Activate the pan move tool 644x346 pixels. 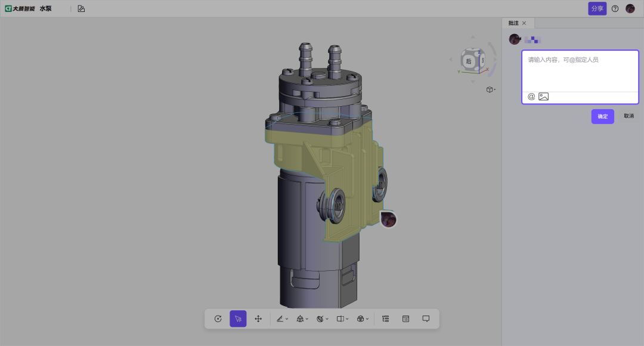258,319
